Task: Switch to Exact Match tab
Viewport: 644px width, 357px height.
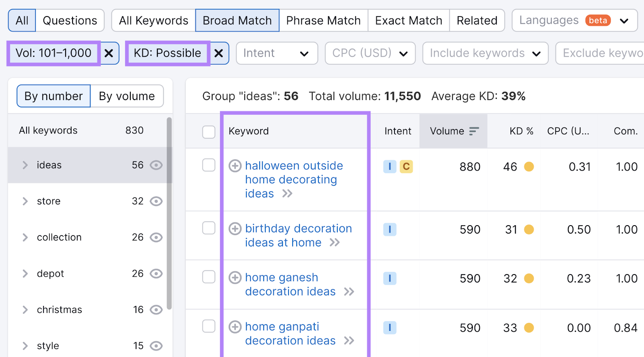Action: tap(409, 21)
